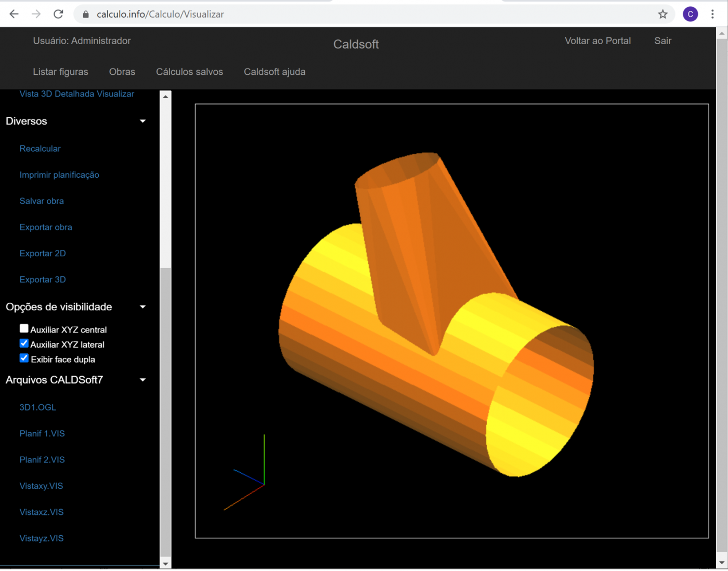Open the Listar figuras menu
This screenshot has height=571, width=728.
[x=60, y=72]
